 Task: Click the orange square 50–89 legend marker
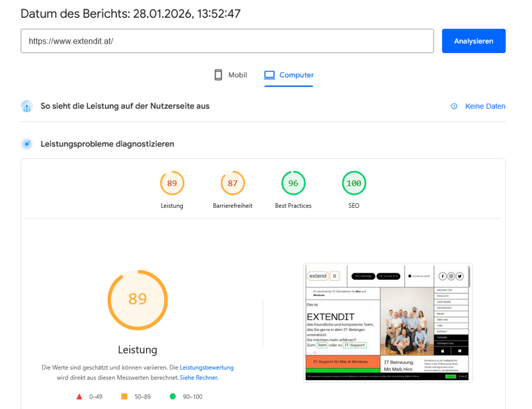(124, 397)
